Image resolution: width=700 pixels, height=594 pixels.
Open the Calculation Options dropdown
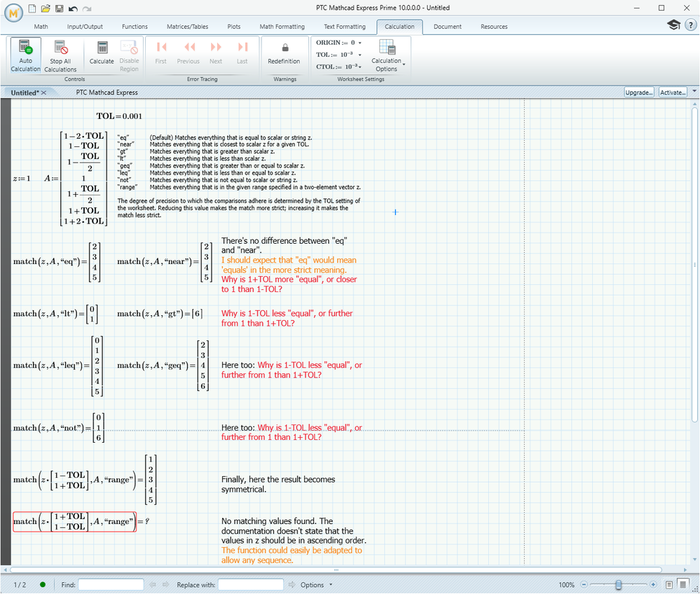(386, 55)
